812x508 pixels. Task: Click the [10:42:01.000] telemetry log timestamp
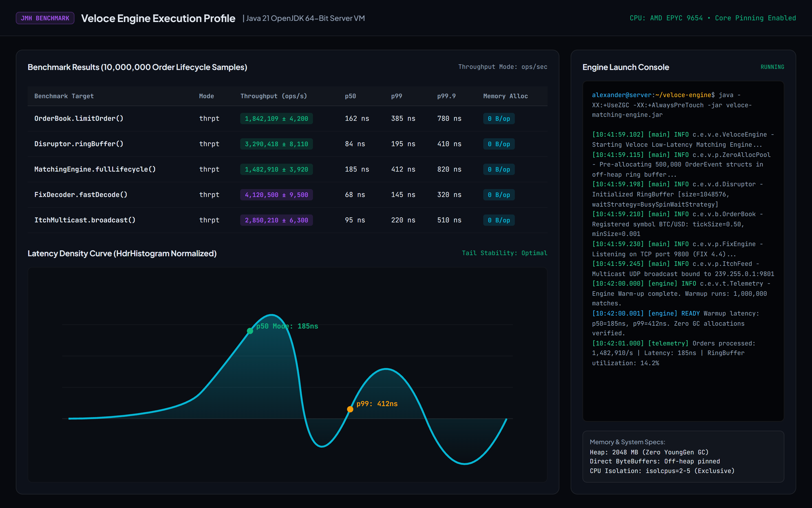tap(618, 343)
